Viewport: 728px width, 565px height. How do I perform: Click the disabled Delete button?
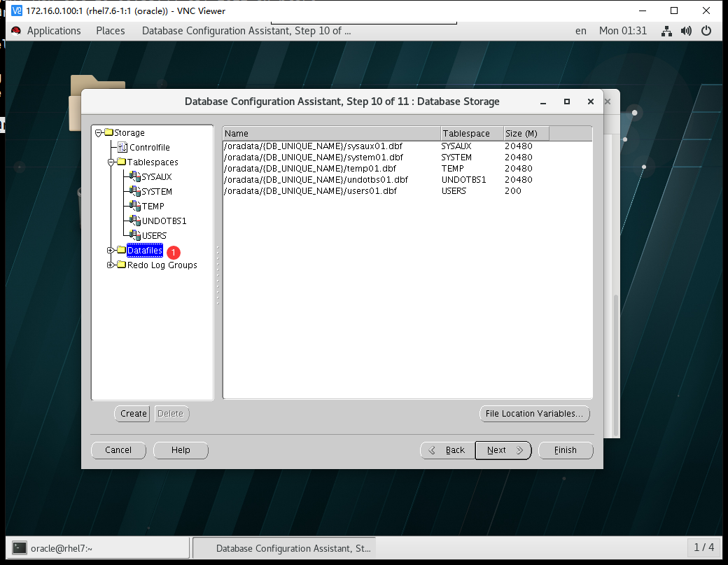point(171,414)
